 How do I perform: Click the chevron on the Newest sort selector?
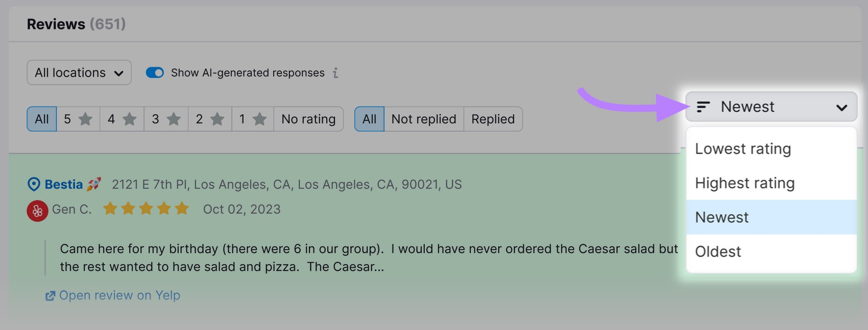coord(843,107)
